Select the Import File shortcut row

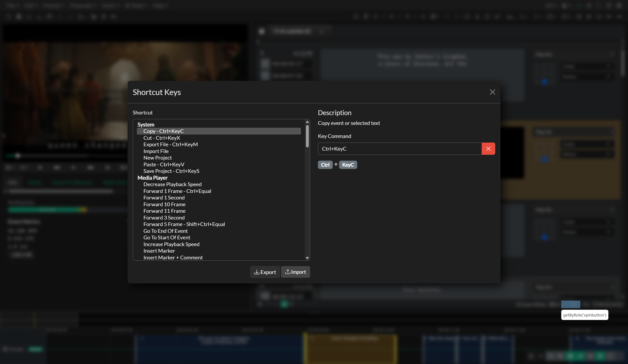(x=219, y=151)
